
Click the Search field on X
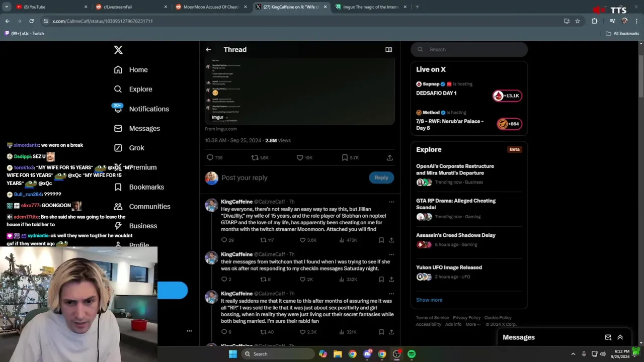click(x=469, y=49)
